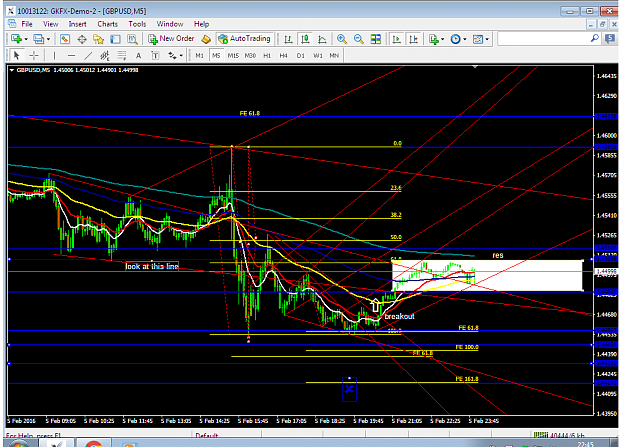Viewport: 625px width, 447px height.
Task: Toggle Auto Scroll chart button
Action: pyautogui.click(x=397, y=39)
